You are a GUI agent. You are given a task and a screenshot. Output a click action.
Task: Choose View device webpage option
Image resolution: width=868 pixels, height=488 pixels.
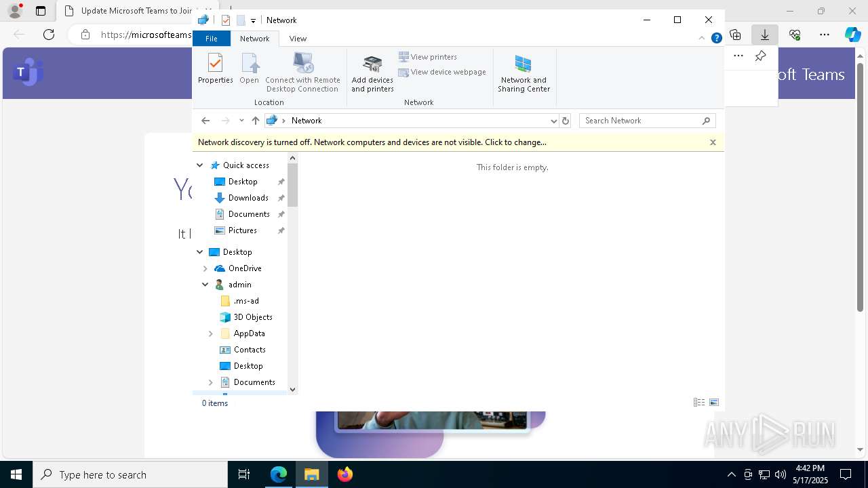[x=442, y=72]
